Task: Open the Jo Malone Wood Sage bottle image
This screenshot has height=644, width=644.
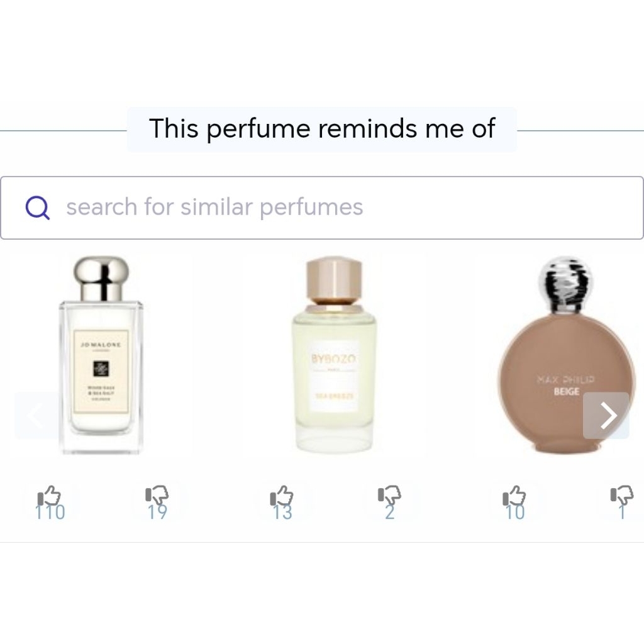Action: click(101, 355)
